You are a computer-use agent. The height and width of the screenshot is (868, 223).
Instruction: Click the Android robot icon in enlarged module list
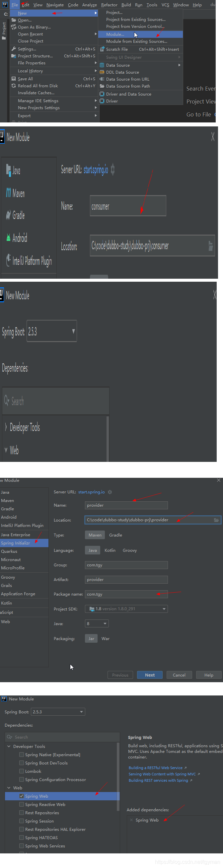[x=8, y=238]
